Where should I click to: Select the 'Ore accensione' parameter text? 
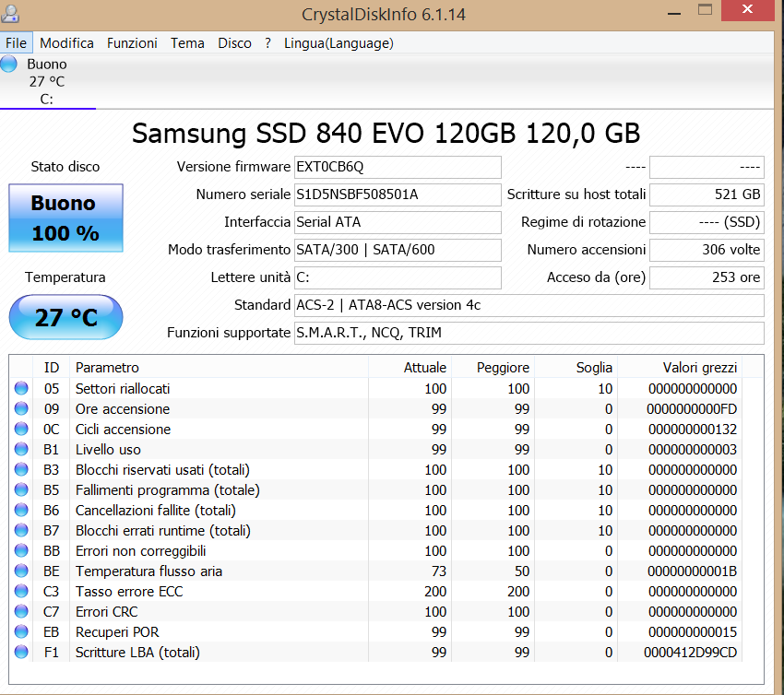click(x=123, y=408)
